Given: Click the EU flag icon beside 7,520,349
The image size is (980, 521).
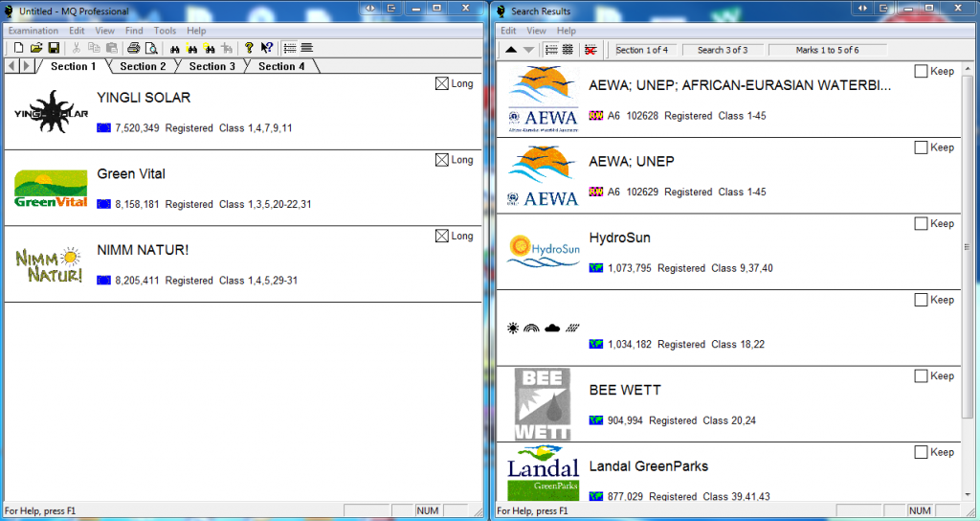Looking at the screenshot, I should [103, 127].
